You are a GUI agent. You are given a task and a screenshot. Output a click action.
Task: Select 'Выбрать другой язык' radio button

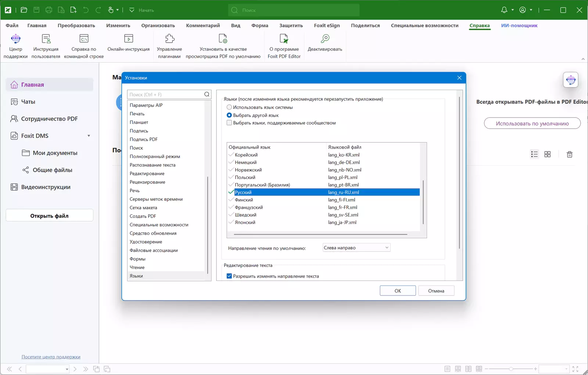tap(229, 115)
